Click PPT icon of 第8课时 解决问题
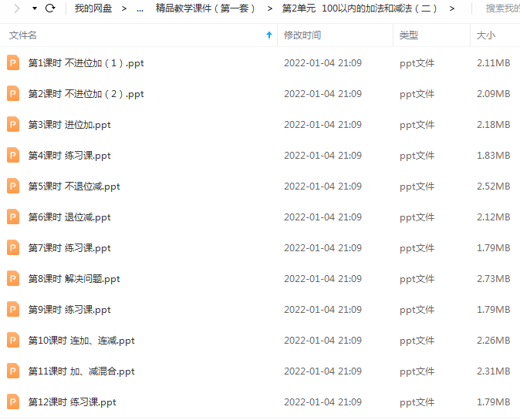Screen dimensions: 520x420 [13, 278]
